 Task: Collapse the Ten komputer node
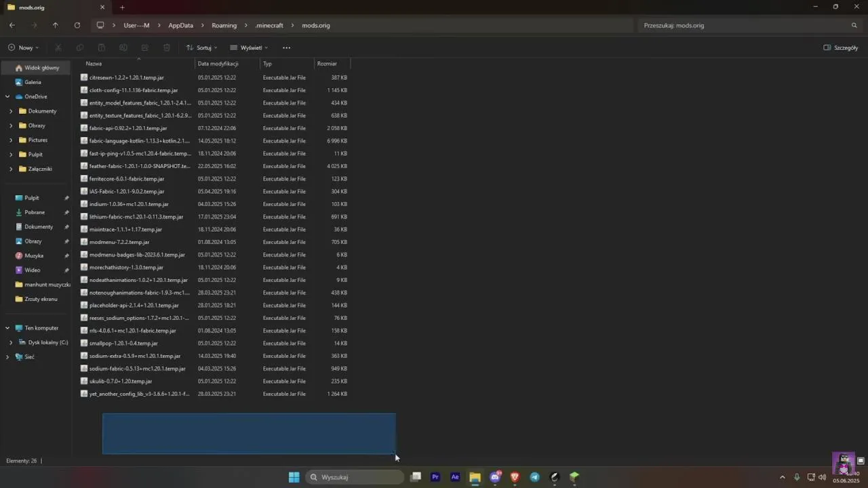[7, 328]
